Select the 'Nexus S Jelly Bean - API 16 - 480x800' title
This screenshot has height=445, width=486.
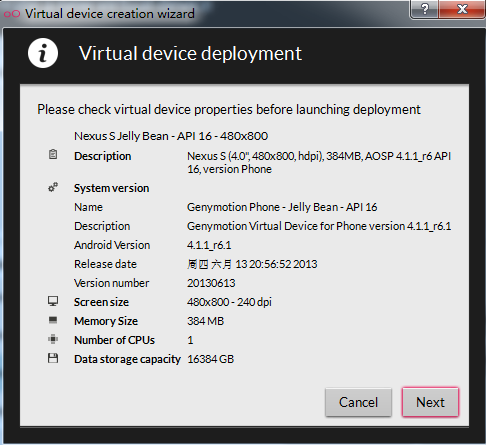pyautogui.click(x=171, y=136)
